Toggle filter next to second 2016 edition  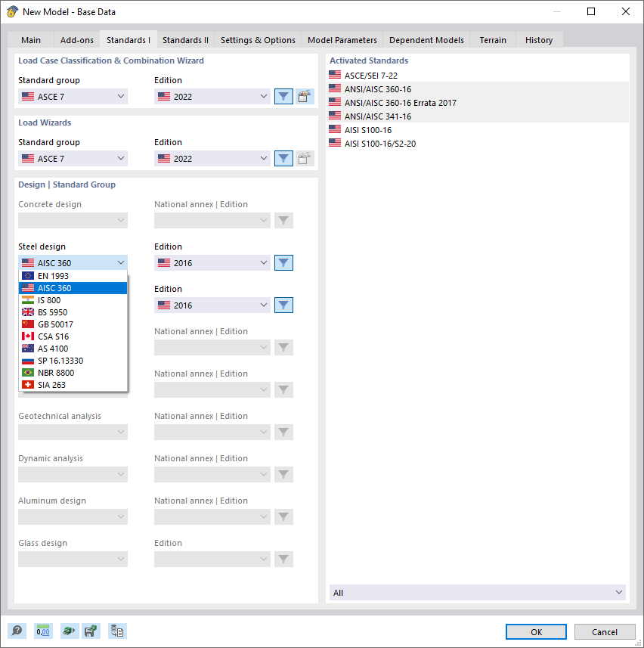(x=283, y=305)
